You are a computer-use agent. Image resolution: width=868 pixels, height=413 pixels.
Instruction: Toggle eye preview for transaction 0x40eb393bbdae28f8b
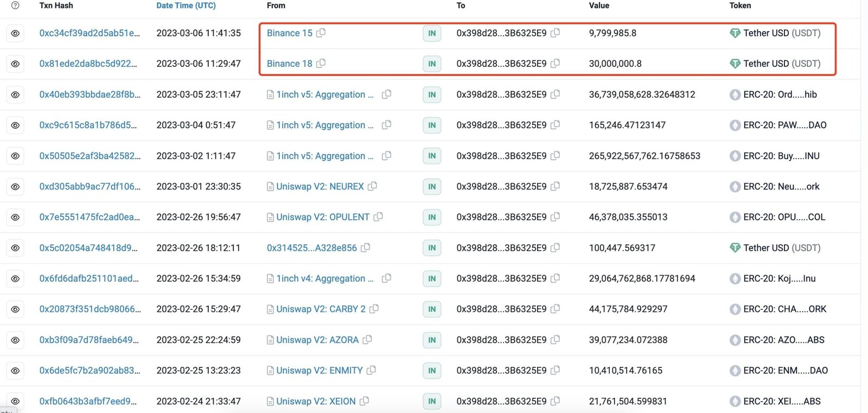coord(15,94)
